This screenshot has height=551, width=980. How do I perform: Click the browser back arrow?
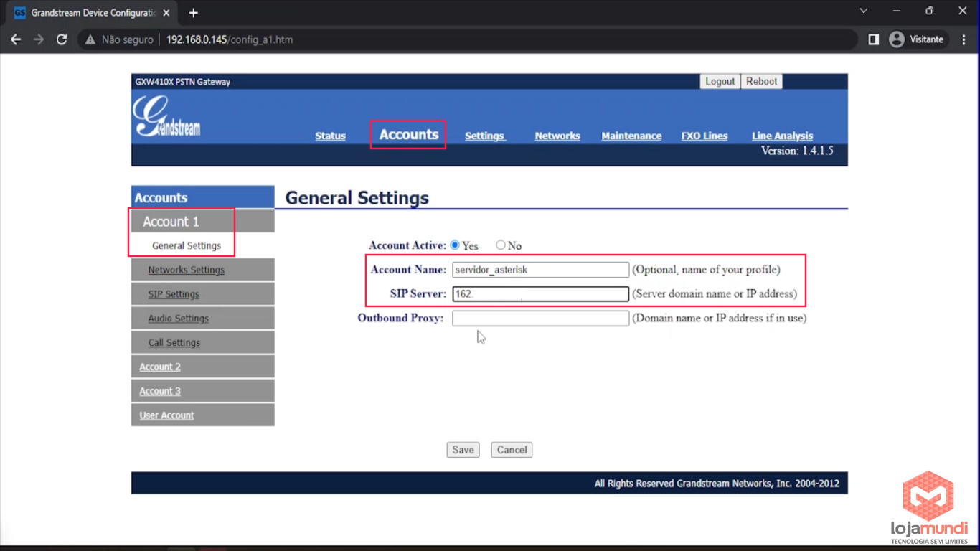(16, 39)
